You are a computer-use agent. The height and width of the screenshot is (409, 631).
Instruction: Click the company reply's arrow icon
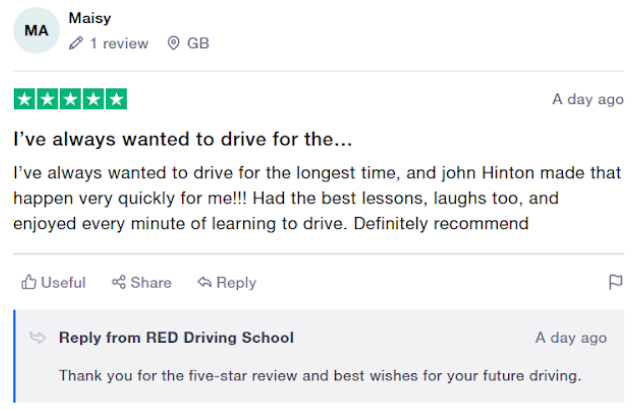coord(38,338)
